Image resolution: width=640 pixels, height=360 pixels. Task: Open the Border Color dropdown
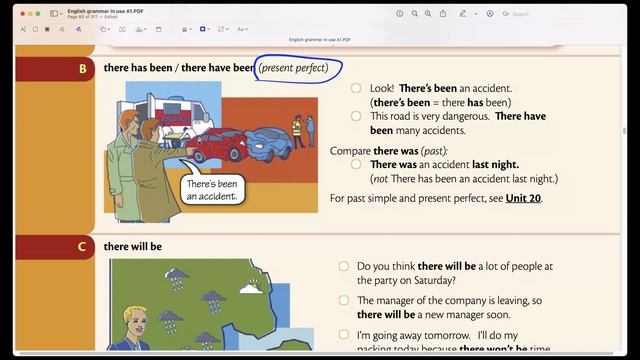(x=204, y=29)
